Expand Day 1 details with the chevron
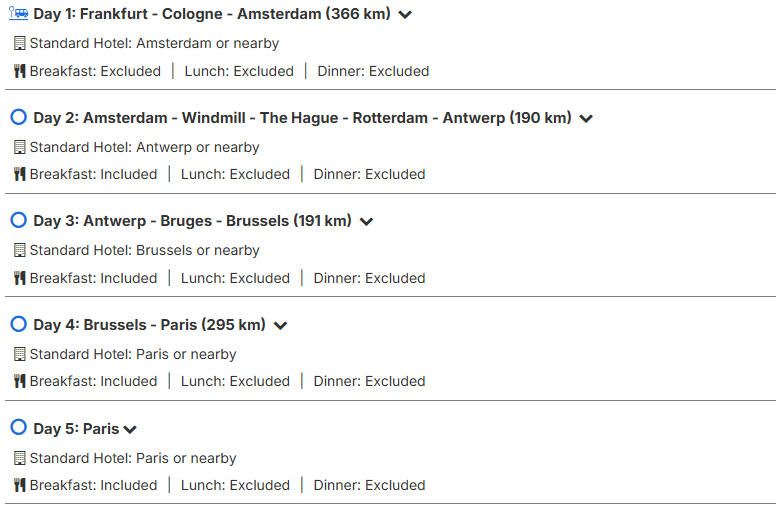The width and height of the screenshot is (776, 506). tap(405, 15)
